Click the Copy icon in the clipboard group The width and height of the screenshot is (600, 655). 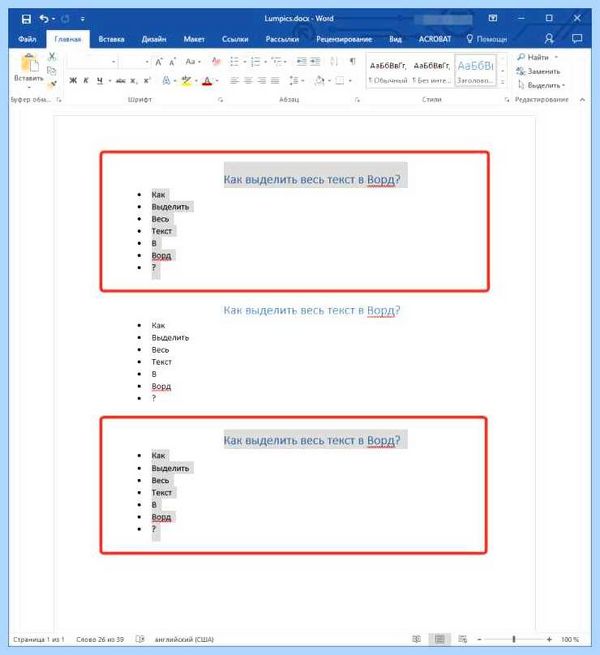(x=52, y=70)
